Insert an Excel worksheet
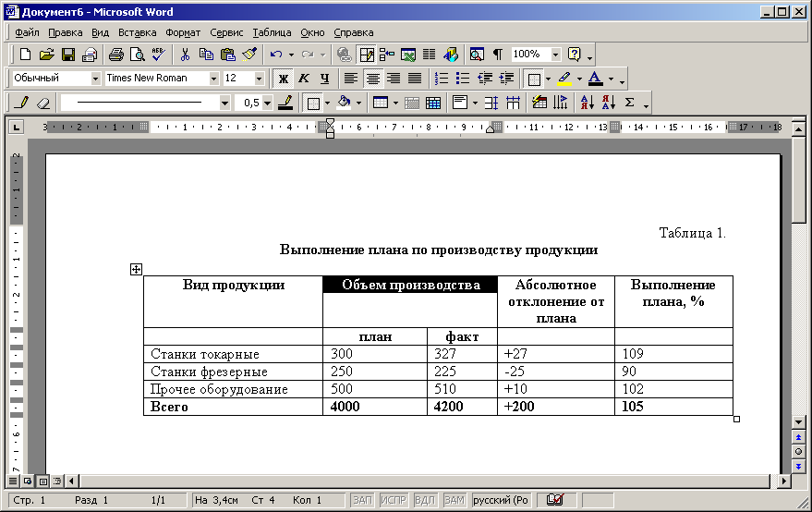 (x=408, y=55)
